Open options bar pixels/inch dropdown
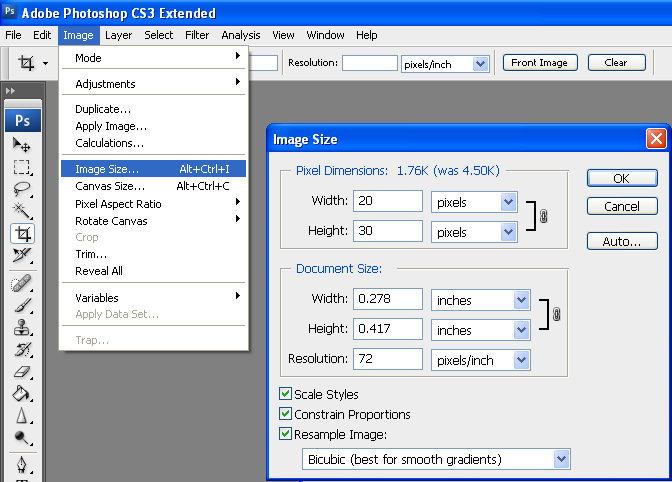Viewport: 672px width, 482px height. (481, 64)
